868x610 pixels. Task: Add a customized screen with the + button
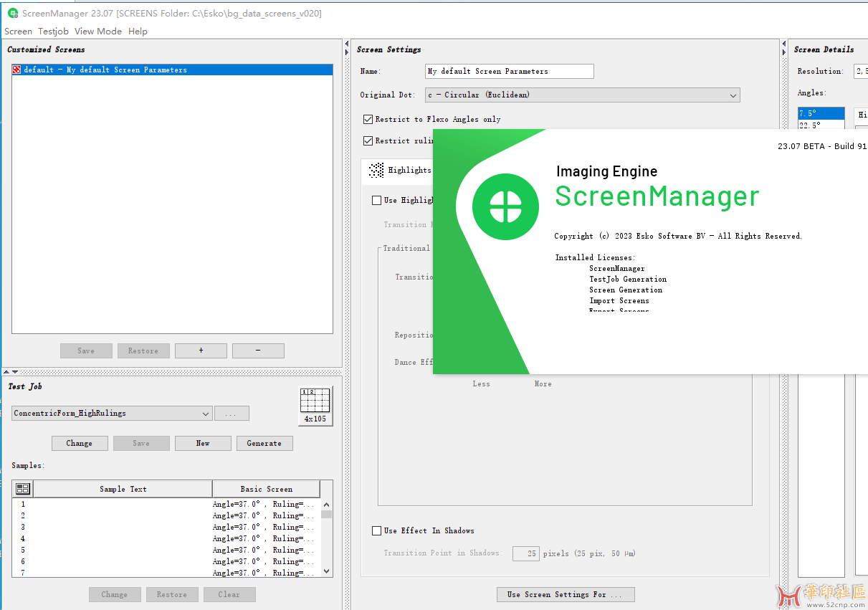[201, 351]
